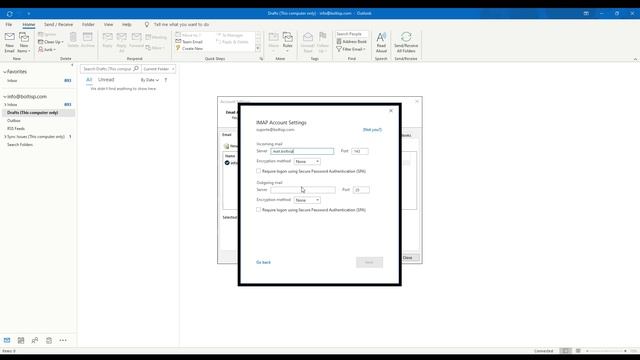The height and width of the screenshot is (360, 640).
Task: Open the View tab
Action: 108,24
